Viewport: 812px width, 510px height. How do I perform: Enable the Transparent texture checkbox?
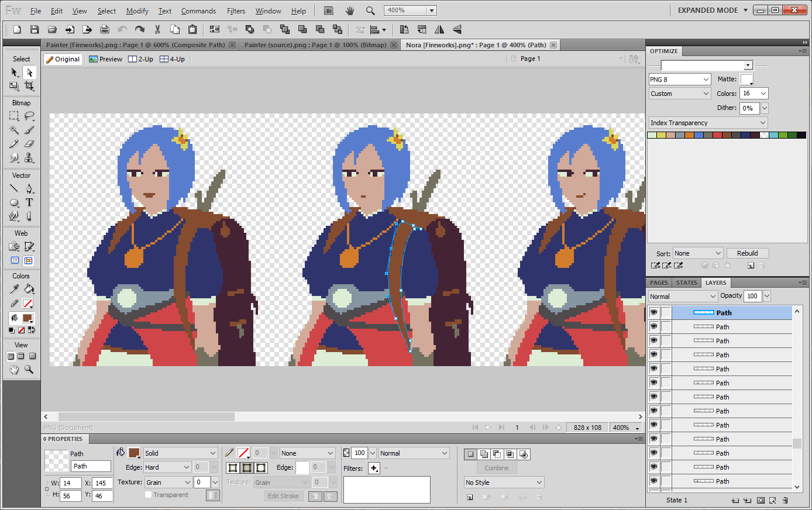[x=149, y=495]
